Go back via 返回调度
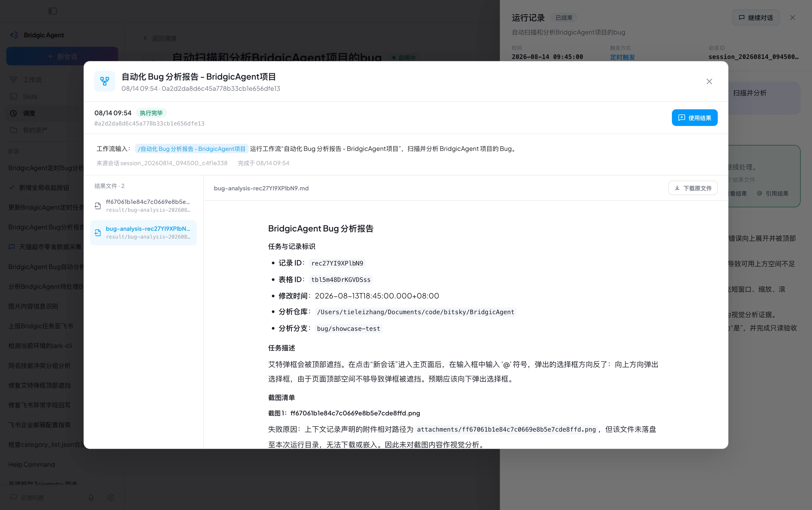The height and width of the screenshot is (510, 812). pos(160,38)
